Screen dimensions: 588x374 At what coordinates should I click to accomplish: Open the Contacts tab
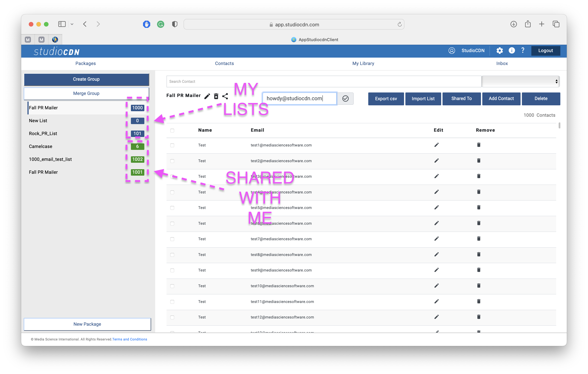coord(224,63)
